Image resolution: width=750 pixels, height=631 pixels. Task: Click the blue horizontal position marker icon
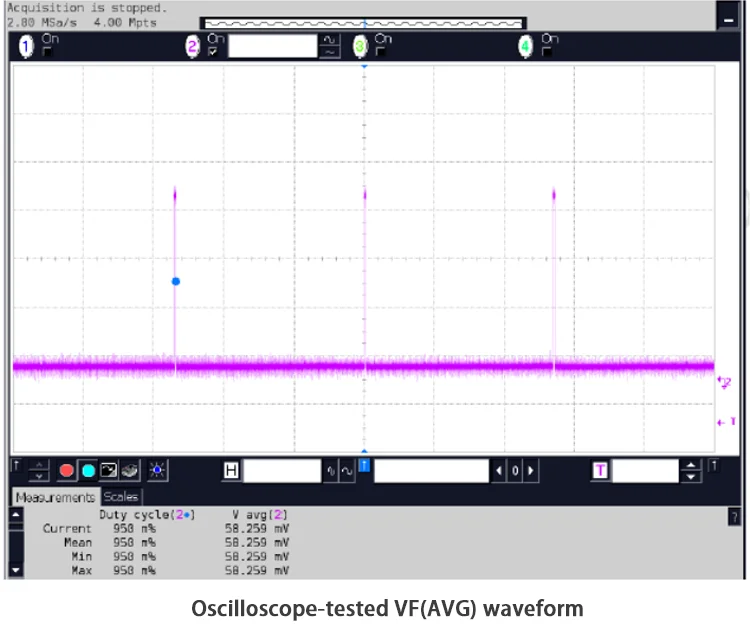(x=364, y=465)
